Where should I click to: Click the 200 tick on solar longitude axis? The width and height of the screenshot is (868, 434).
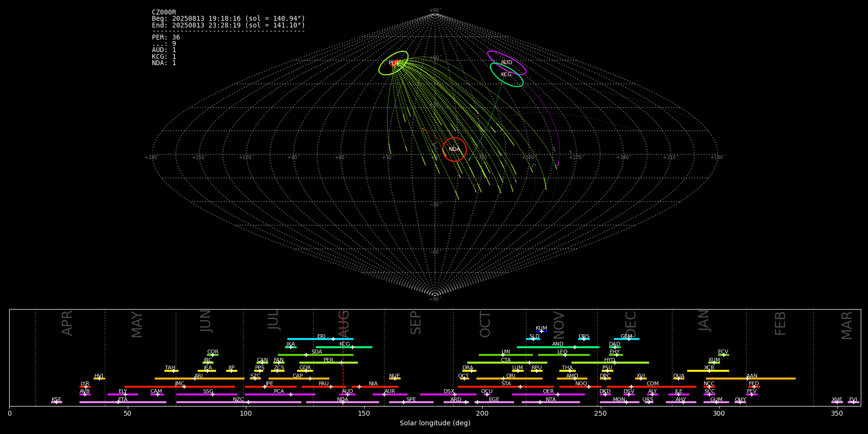(x=482, y=414)
